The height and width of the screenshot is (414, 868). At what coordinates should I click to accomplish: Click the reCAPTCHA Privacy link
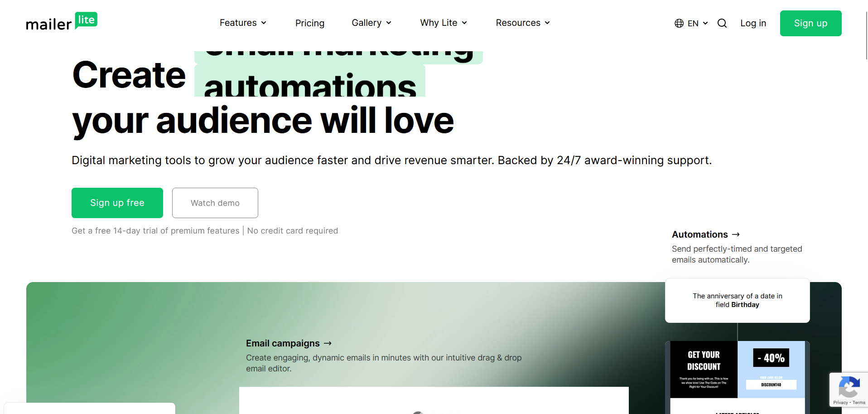(x=840, y=403)
